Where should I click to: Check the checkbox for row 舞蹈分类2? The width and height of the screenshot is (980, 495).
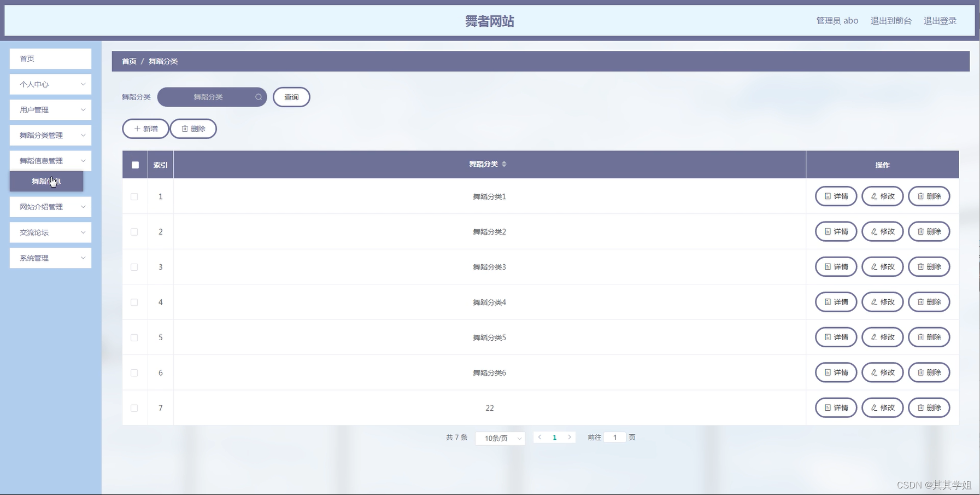[x=134, y=231]
